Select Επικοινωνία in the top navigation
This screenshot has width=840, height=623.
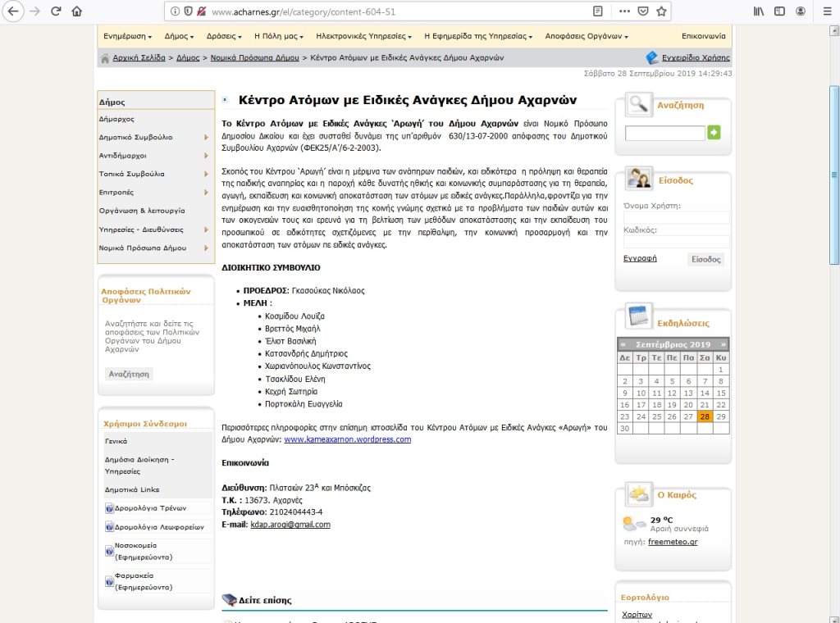click(x=703, y=36)
